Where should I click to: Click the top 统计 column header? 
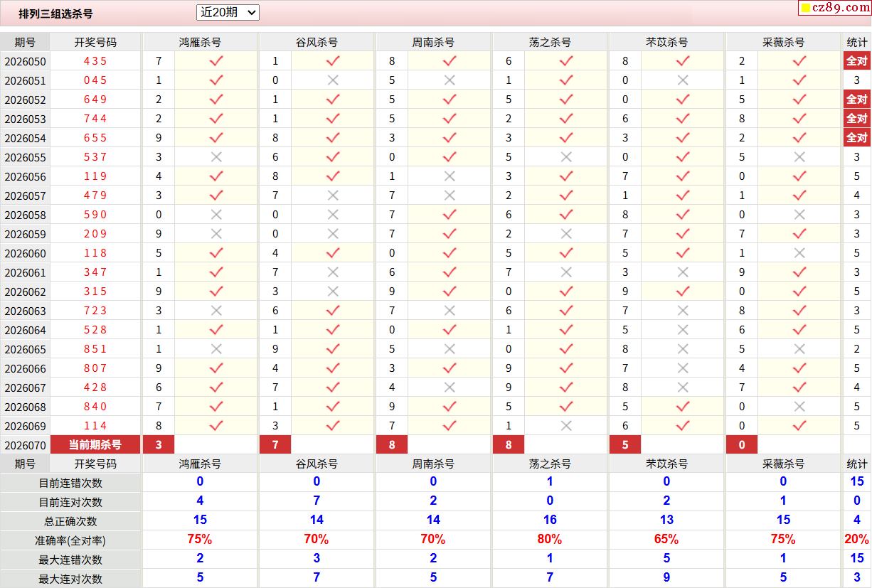tap(856, 42)
